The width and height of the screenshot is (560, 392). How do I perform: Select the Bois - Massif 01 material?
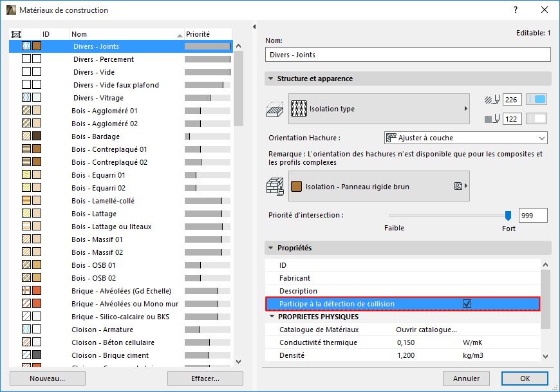pos(121,239)
